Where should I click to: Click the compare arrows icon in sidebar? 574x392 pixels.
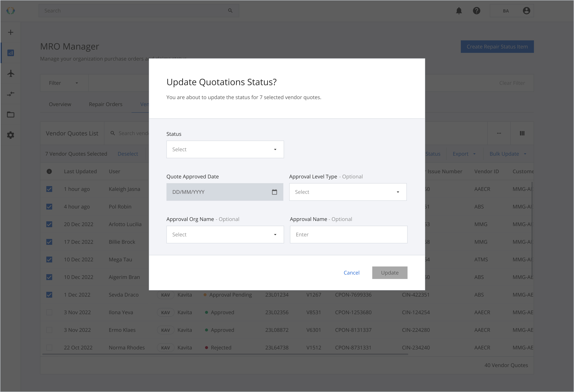point(11,94)
